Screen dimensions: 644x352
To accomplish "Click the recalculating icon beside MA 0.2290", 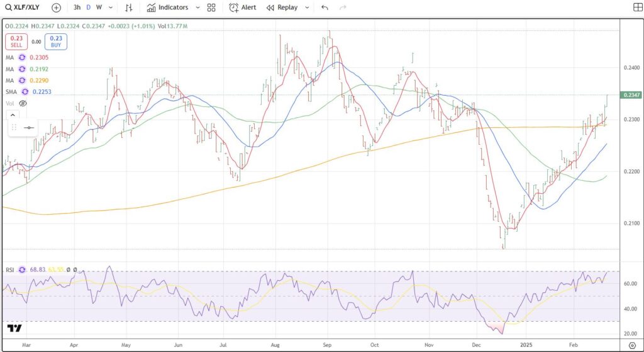I will [x=22, y=80].
